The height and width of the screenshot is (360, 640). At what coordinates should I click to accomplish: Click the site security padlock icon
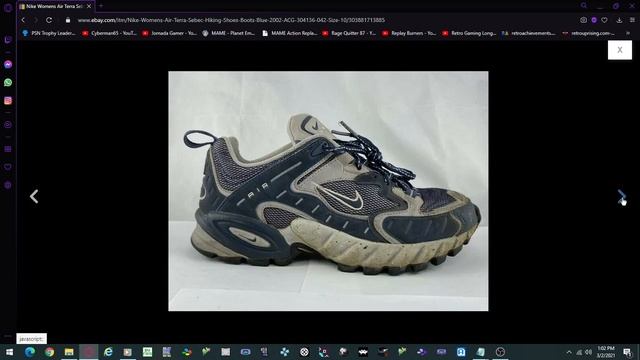click(x=68, y=20)
